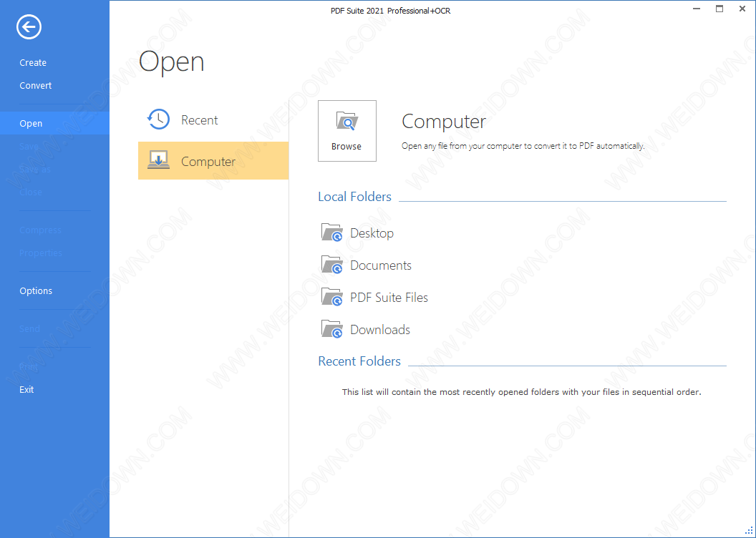
Task: Open the Documents local folder
Action: point(380,265)
